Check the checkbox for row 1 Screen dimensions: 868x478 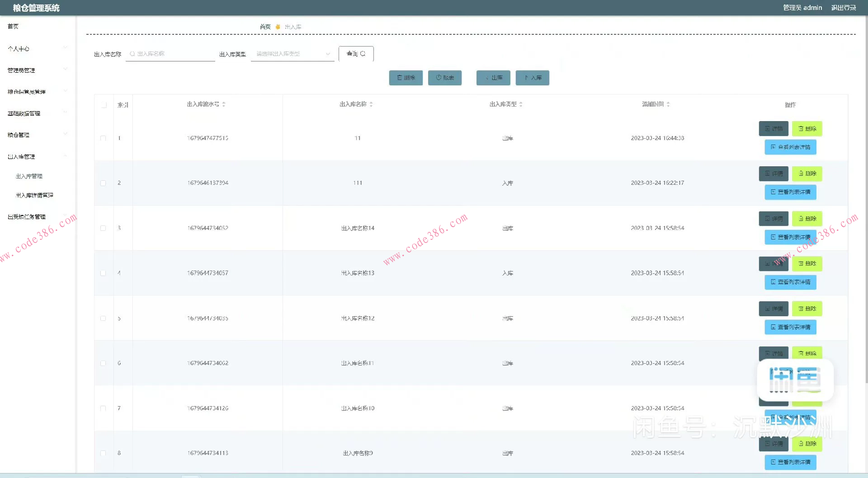coord(103,138)
